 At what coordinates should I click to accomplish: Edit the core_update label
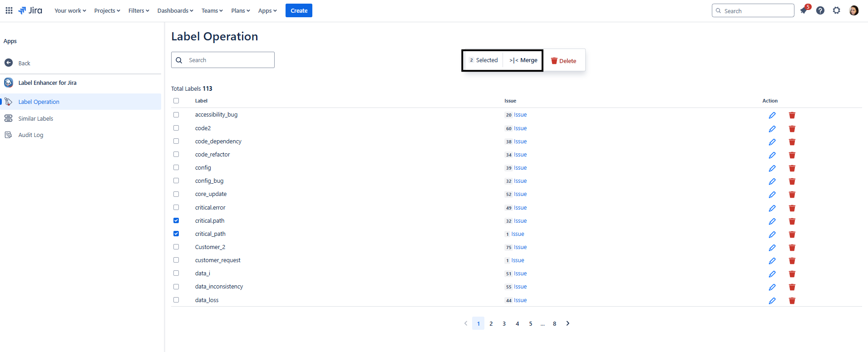point(772,195)
